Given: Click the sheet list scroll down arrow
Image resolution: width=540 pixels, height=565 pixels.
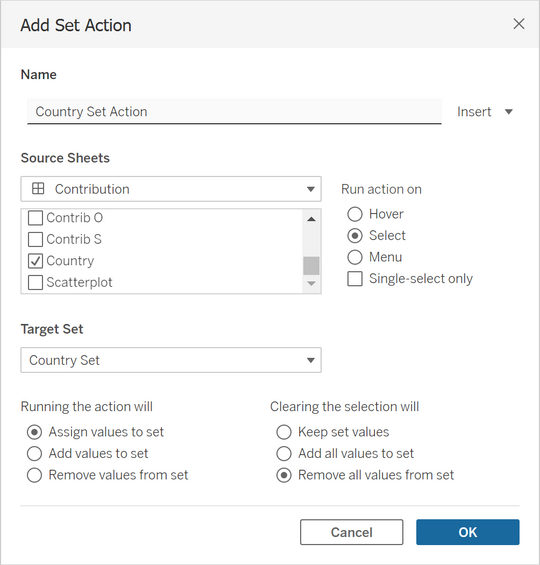Looking at the screenshot, I should click(x=311, y=284).
